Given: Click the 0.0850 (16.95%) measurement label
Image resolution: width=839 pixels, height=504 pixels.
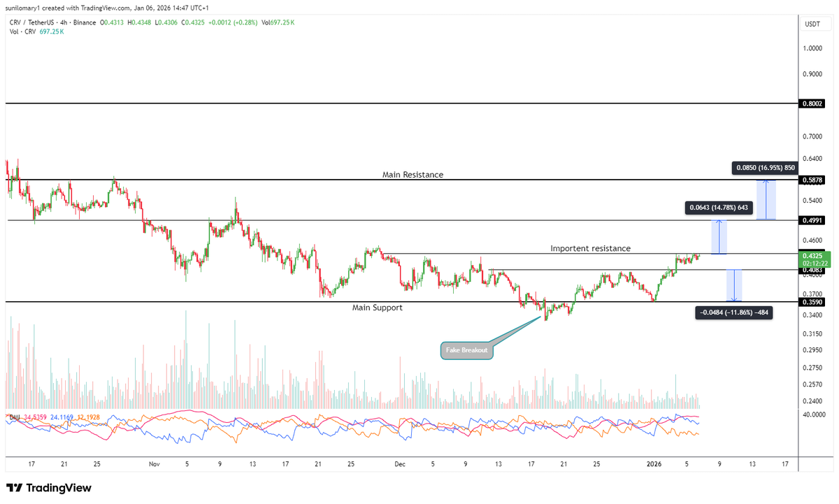Looking at the screenshot, I should point(764,168).
